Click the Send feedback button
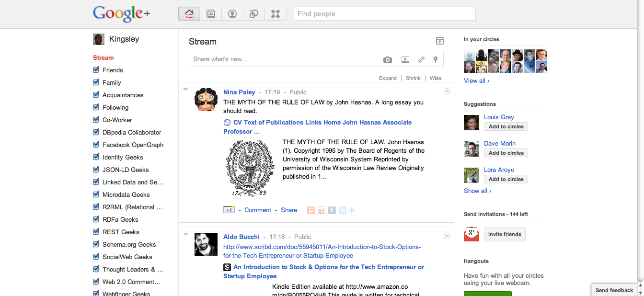 pos(614,290)
